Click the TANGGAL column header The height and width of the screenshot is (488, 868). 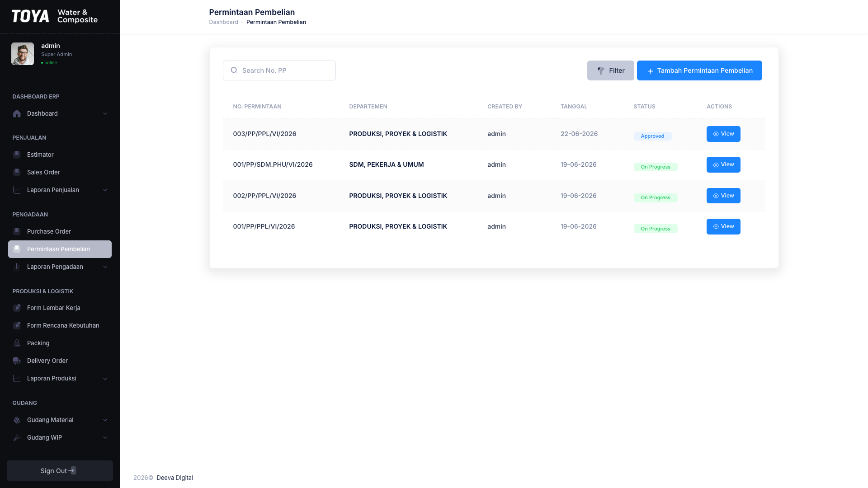pyautogui.click(x=574, y=107)
